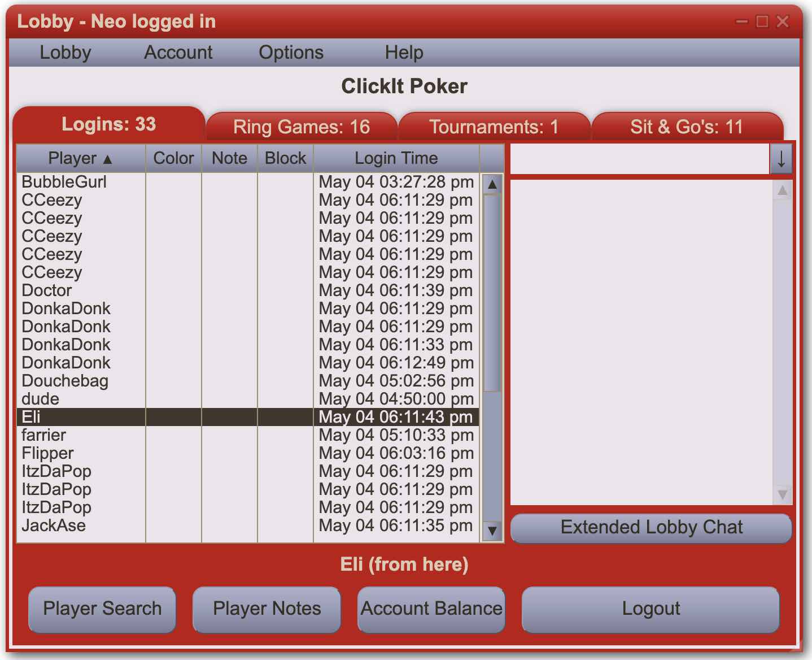This screenshot has height=660, width=812.
Task: Open the Sit & Go's tab
Action: point(687,127)
